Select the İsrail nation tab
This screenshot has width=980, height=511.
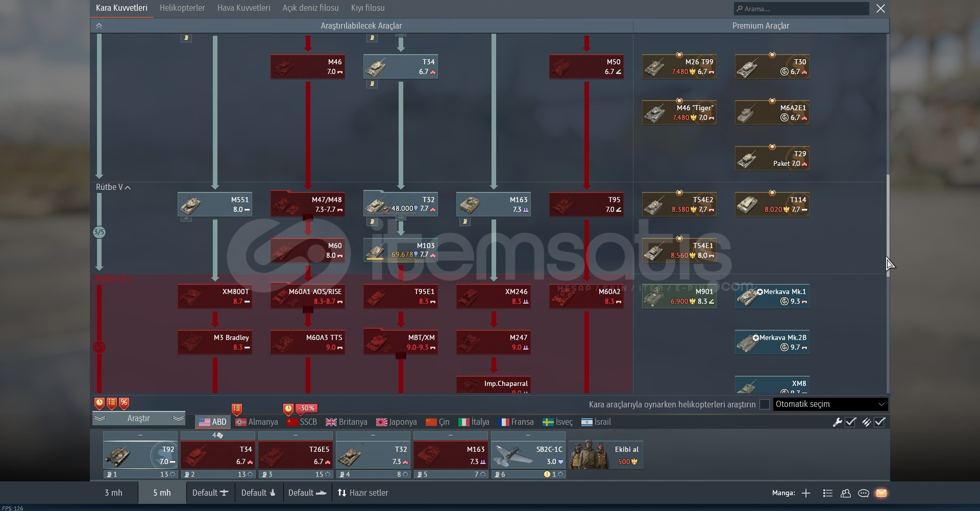tap(596, 422)
